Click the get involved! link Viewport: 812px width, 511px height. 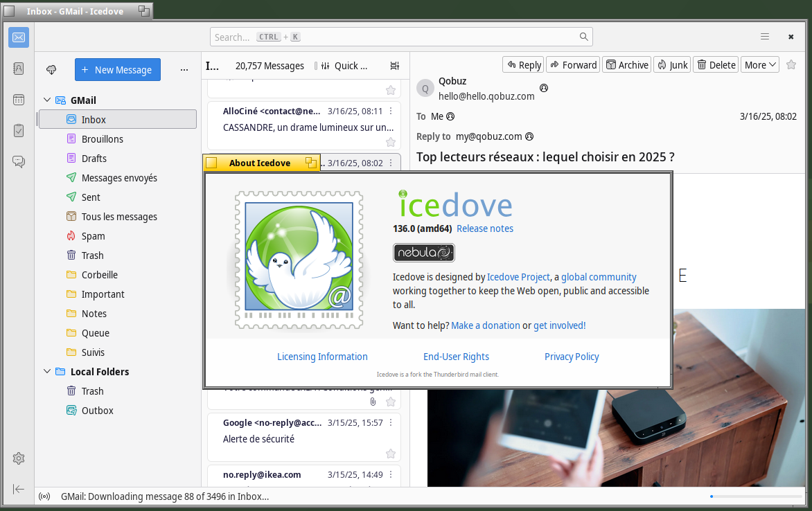(x=559, y=325)
